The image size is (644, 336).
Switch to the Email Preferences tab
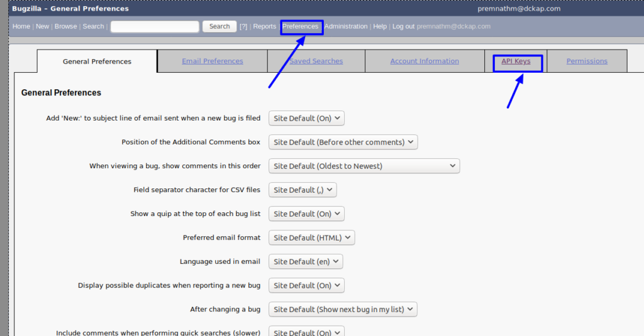pyautogui.click(x=212, y=61)
